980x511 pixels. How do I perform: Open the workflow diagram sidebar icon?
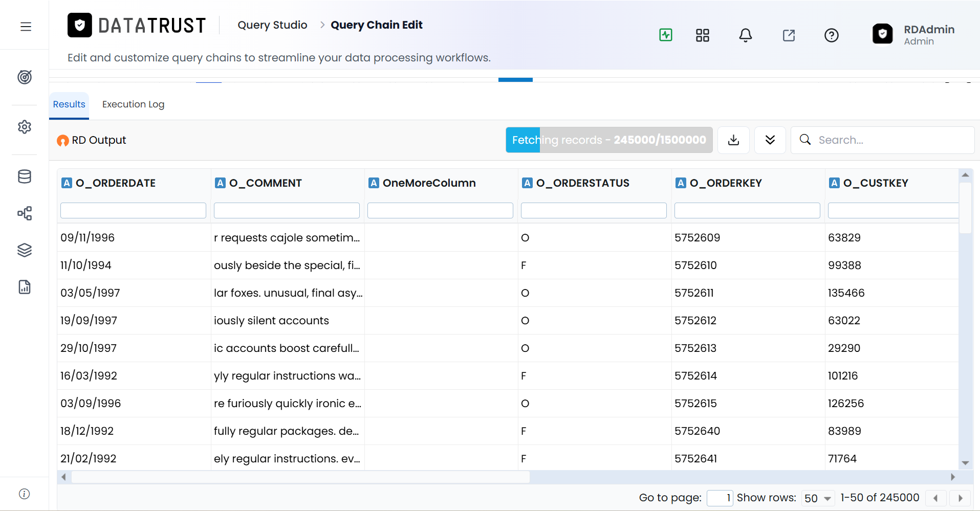(x=25, y=213)
